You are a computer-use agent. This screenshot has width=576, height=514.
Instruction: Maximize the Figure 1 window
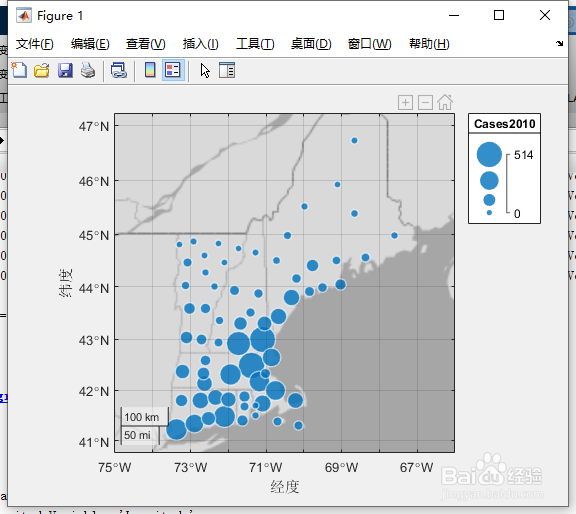tap(499, 15)
